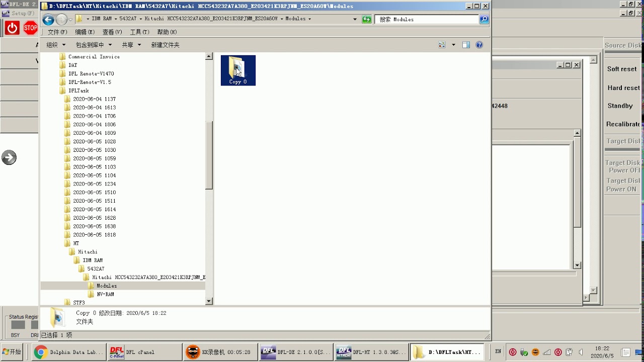Focus the 搜索 Modules search field
Screen dimensions: 644x362
pos(427,19)
